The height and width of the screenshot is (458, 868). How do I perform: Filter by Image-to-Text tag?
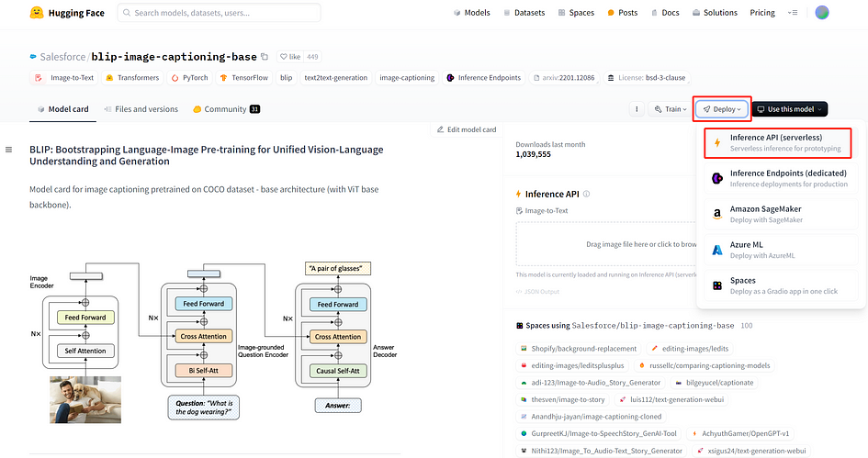(x=64, y=78)
